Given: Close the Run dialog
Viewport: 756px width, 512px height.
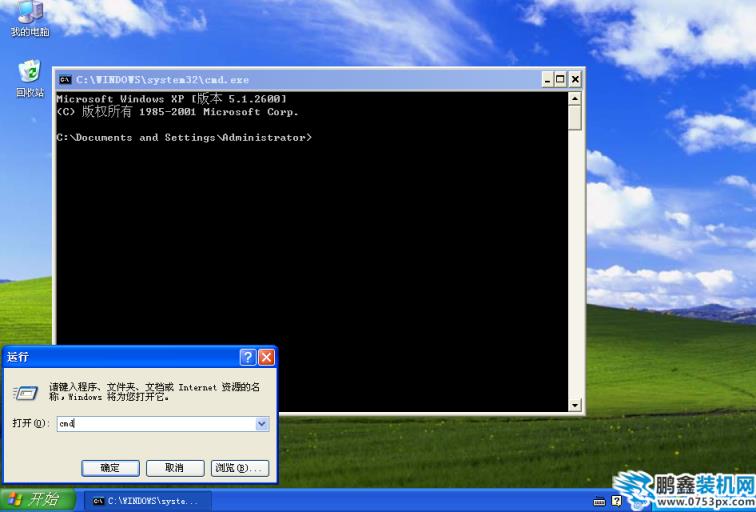Looking at the screenshot, I should point(266,357).
